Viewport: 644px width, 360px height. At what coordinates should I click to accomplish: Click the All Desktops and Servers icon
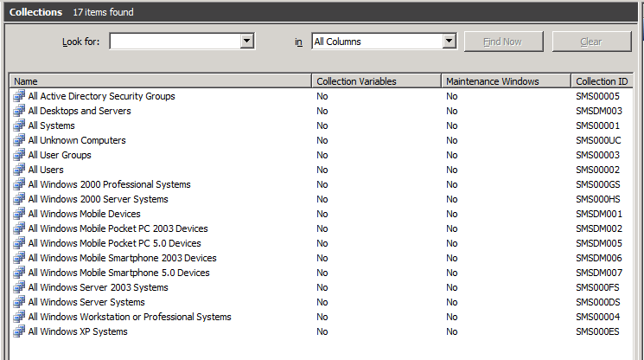[x=19, y=111]
